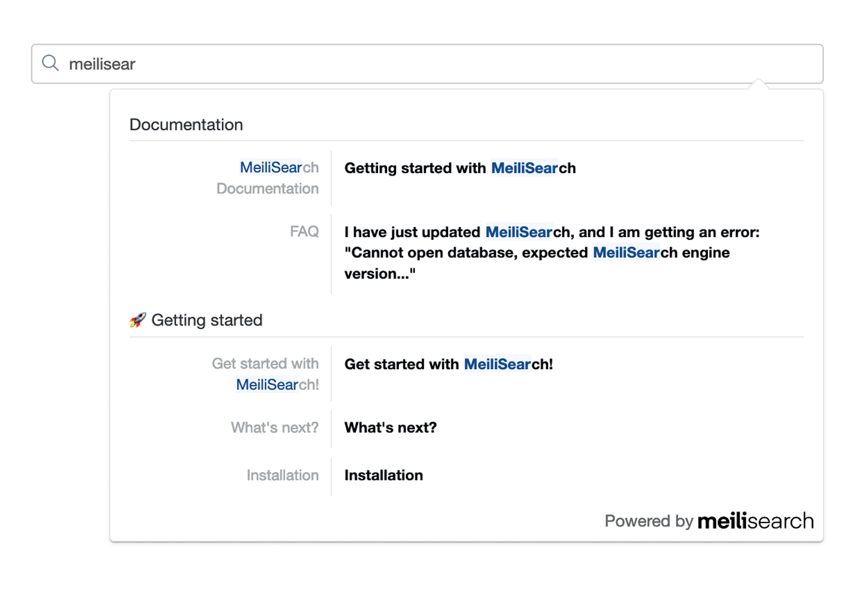Click the dropdown pointer arrow under search box
This screenshot has height=606, width=868.
coord(758,84)
